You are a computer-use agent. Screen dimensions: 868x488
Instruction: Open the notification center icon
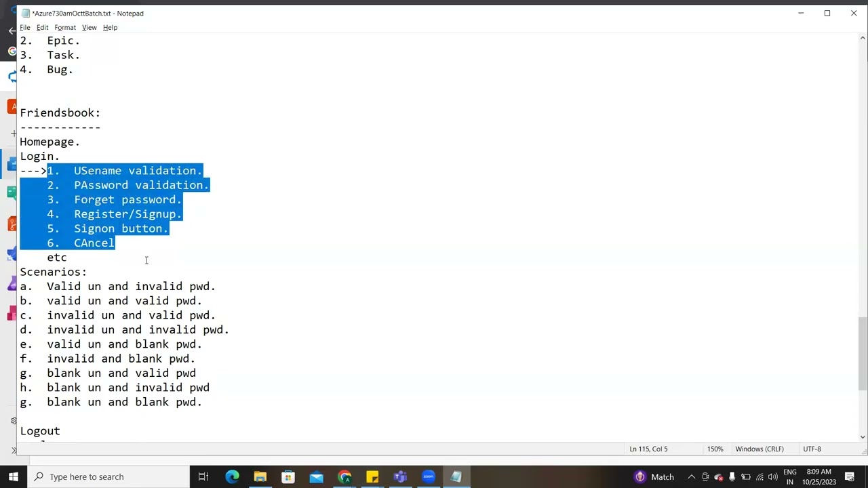(850, 476)
